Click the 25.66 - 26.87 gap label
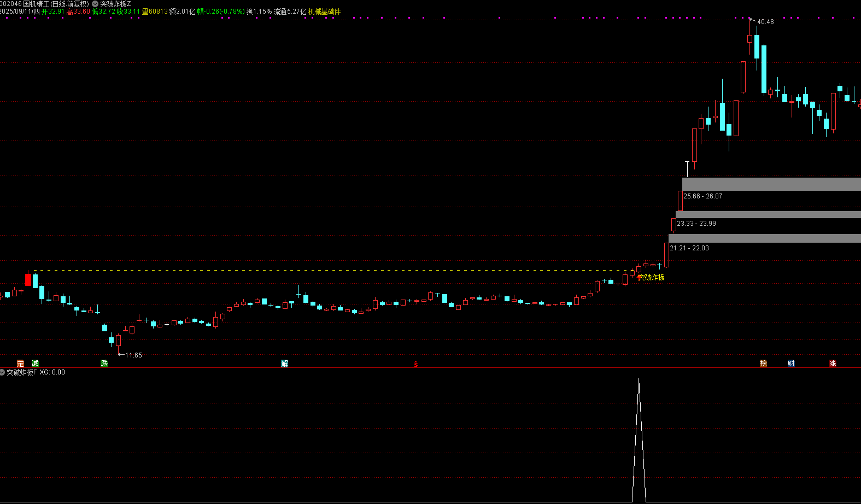This screenshot has height=504, width=861. pyautogui.click(x=703, y=196)
